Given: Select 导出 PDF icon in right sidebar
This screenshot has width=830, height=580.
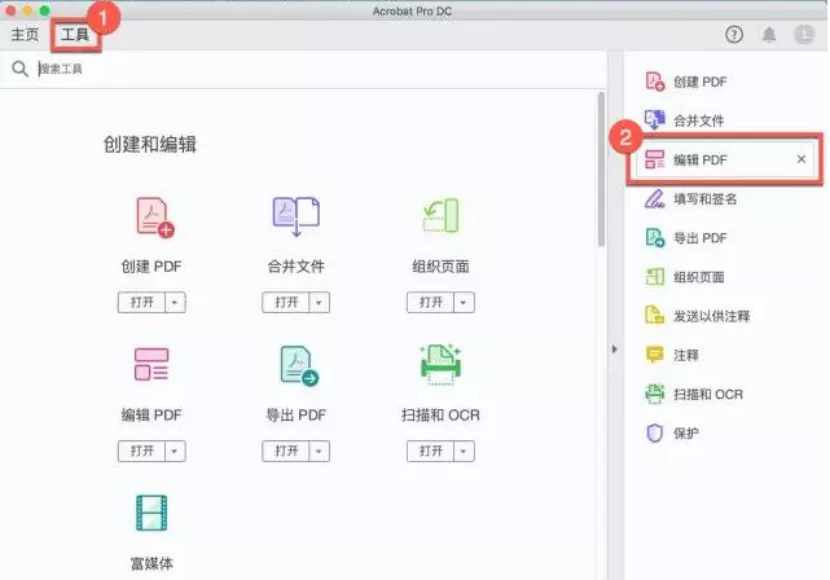Looking at the screenshot, I should 655,238.
